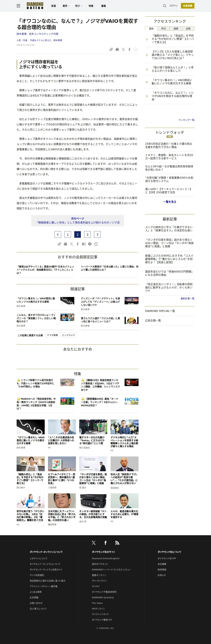Go to page 1 of the article
Image resolution: width=211 pixels, height=644 pixels.
pos(68,234)
